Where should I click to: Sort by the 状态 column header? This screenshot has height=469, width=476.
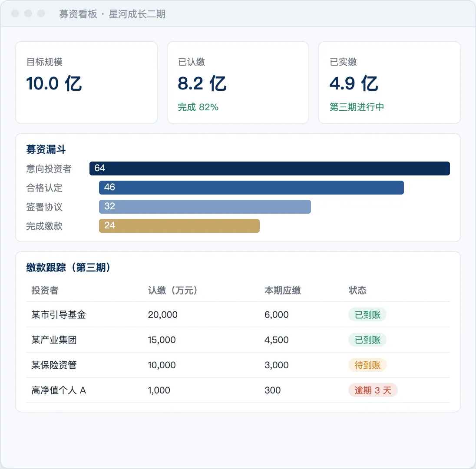(357, 291)
